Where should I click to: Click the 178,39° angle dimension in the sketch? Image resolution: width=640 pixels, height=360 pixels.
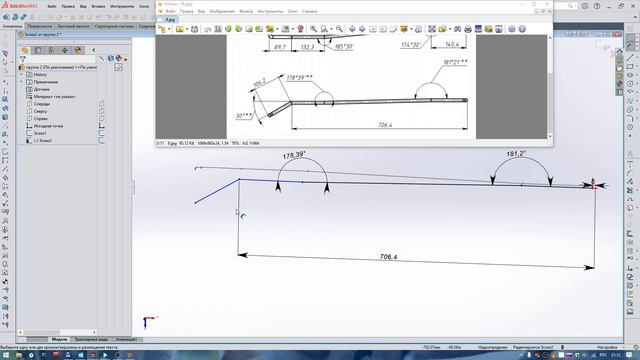(294, 155)
